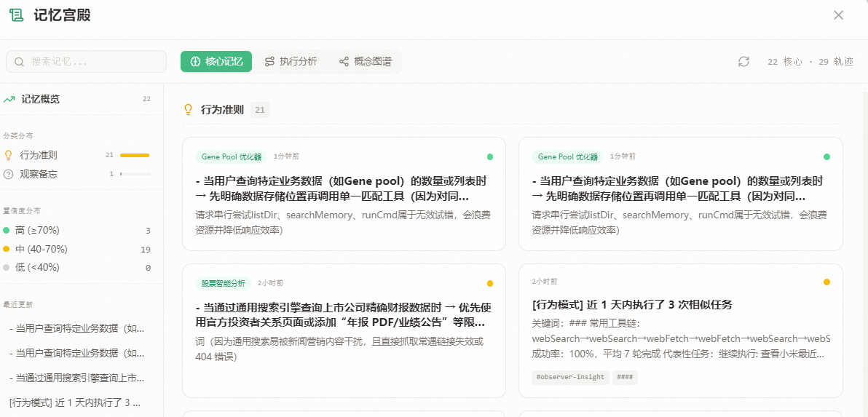Click the Memory Palace scroll logo icon
The width and height of the screenshot is (868, 417).
click(x=16, y=15)
